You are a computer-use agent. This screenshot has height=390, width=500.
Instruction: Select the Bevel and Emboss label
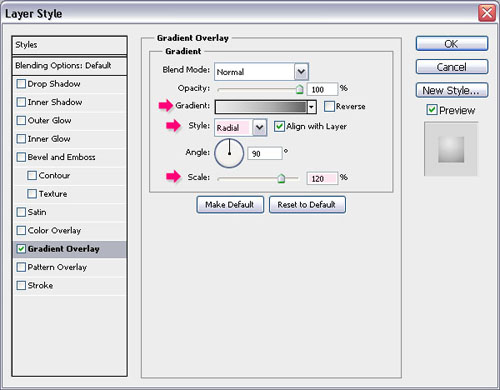pyautogui.click(x=62, y=157)
